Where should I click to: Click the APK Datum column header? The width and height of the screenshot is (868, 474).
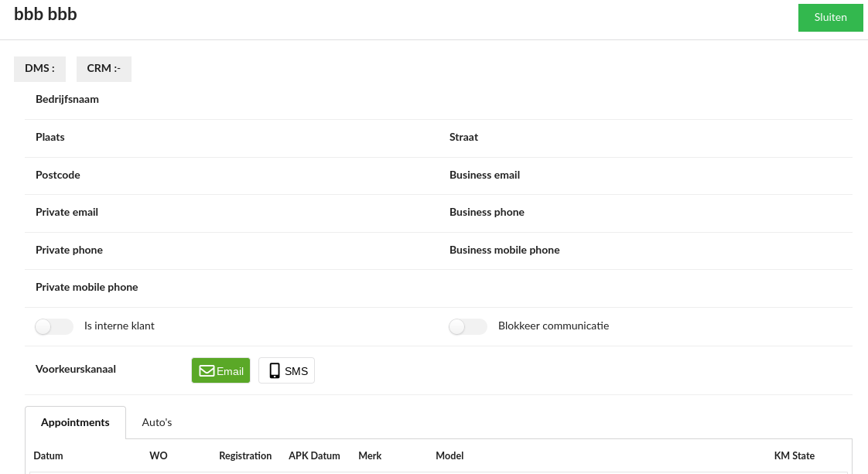[314, 455]
